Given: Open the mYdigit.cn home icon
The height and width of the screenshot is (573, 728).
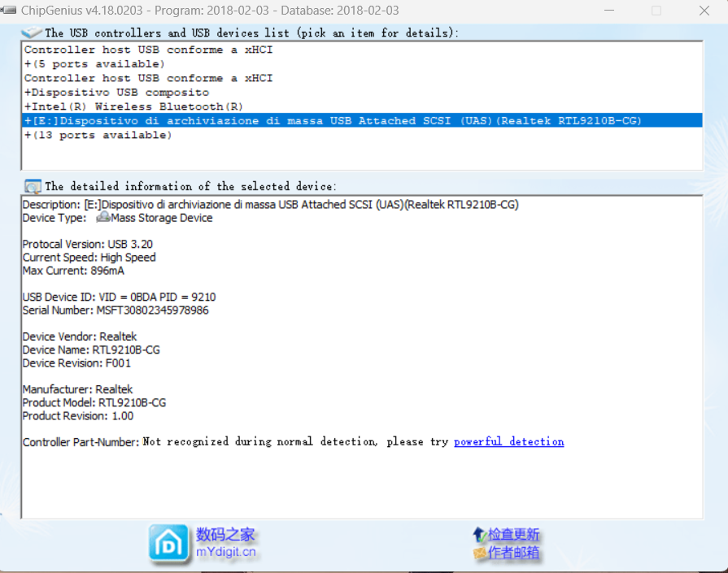Looking at the screenshot, I should pos(168,544).
